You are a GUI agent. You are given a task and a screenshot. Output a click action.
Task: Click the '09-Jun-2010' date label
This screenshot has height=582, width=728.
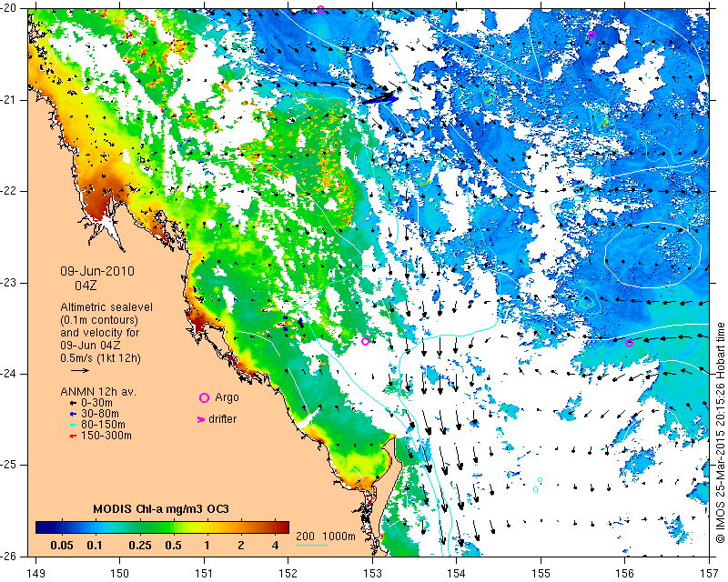pos(97,271)
